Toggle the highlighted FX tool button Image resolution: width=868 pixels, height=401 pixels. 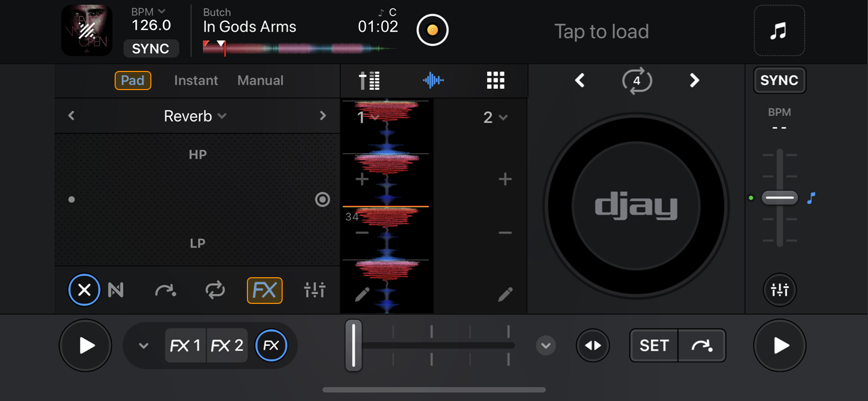point(265,290)
